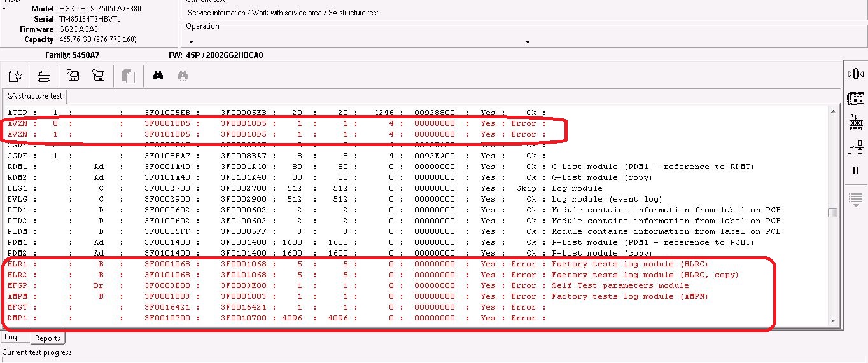Click floppy icon with outward arrow

pyautogui.click(x=73, y=76)
